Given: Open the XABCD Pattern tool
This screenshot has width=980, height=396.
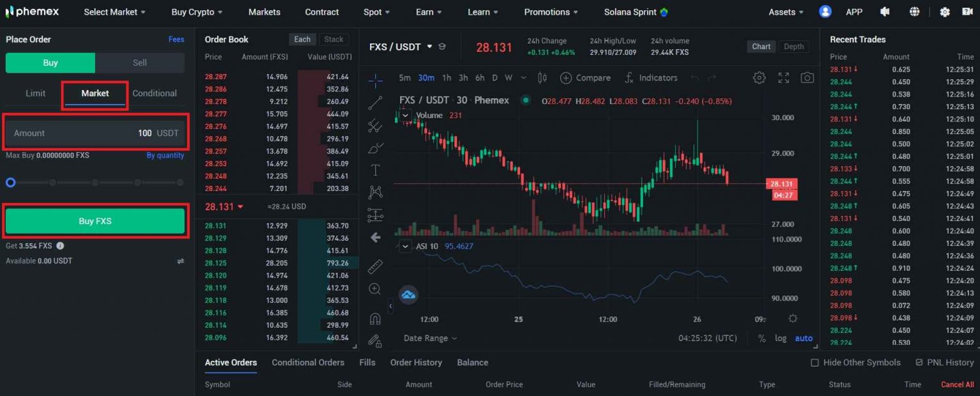Looking at the screenshot, I should 375,192.
